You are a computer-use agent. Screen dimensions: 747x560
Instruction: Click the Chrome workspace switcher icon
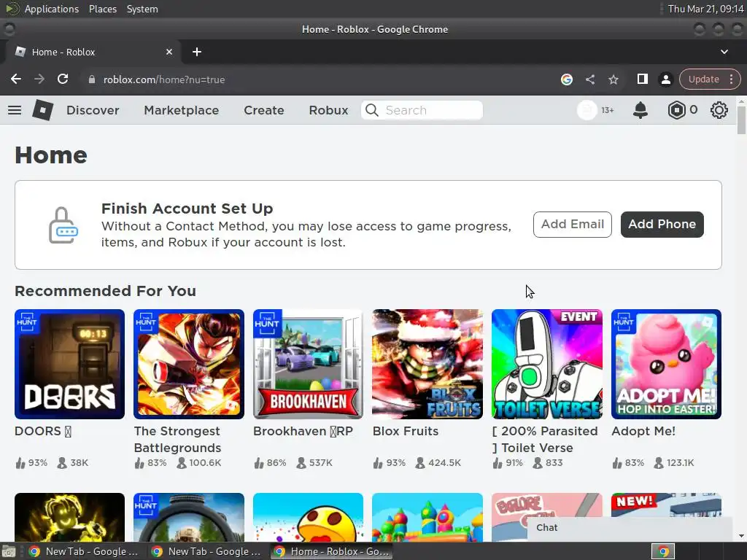pyautogui.click(x=663, y=551)
